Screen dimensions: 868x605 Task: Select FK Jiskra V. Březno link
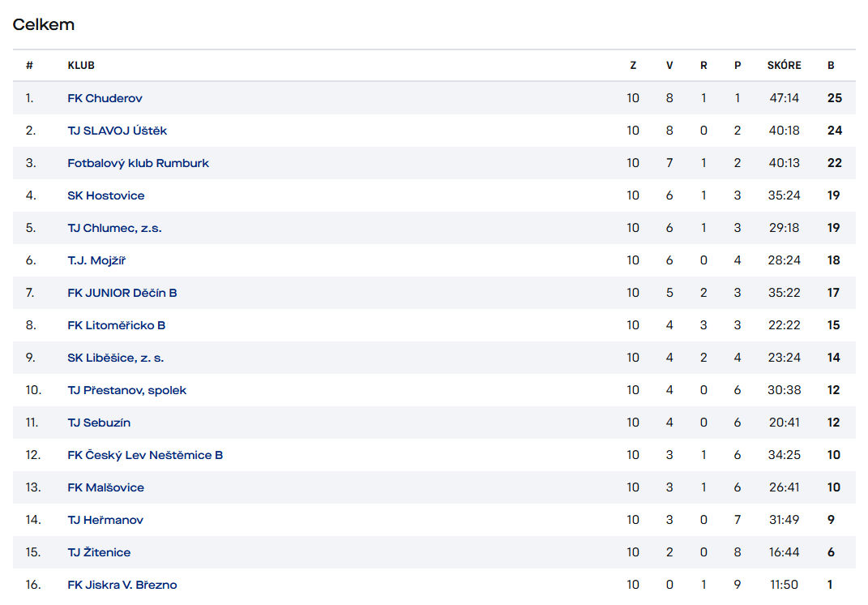122,585
